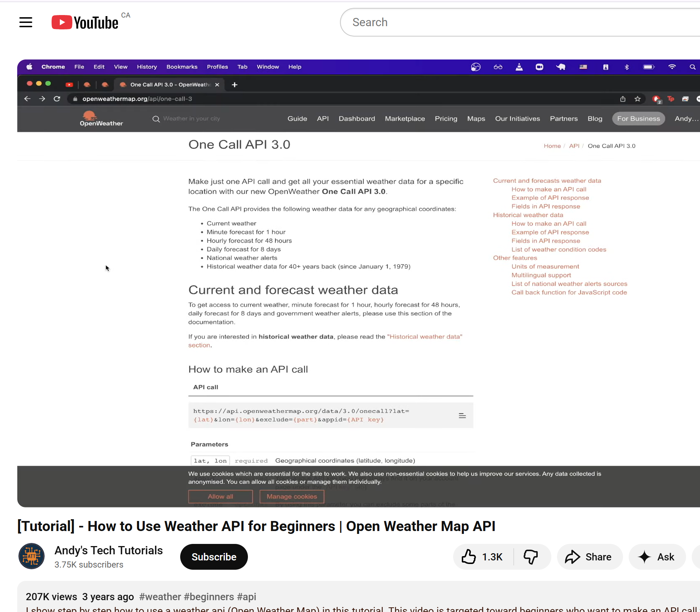The image size is (700, 612).
Task: Click the Manage cookies button
Action: 292,496
